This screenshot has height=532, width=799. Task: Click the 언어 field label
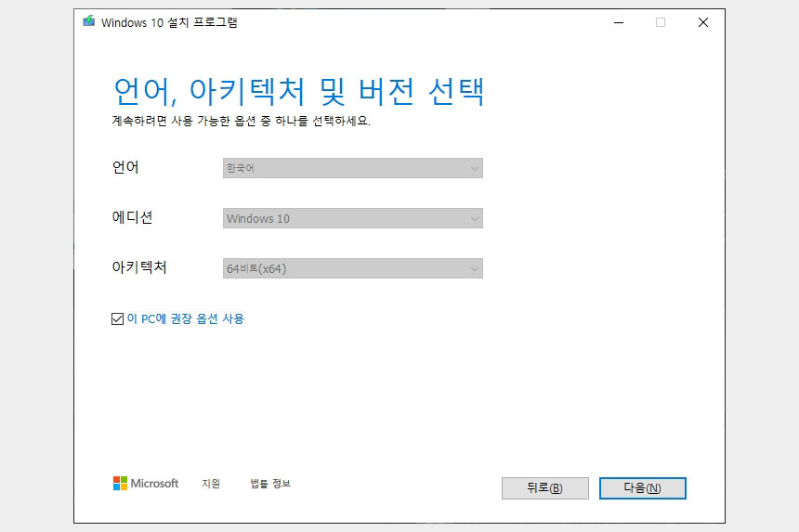tap(125, 167)
